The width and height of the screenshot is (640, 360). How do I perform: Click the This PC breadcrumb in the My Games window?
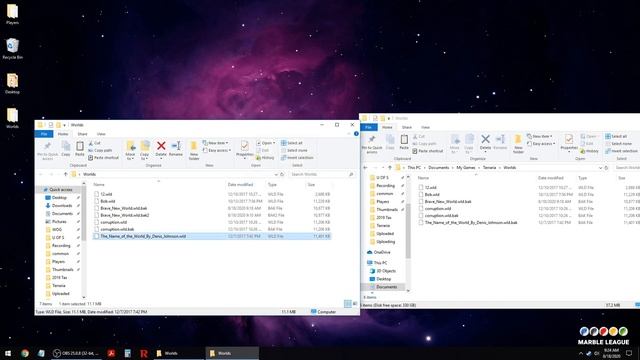point(414,168)
